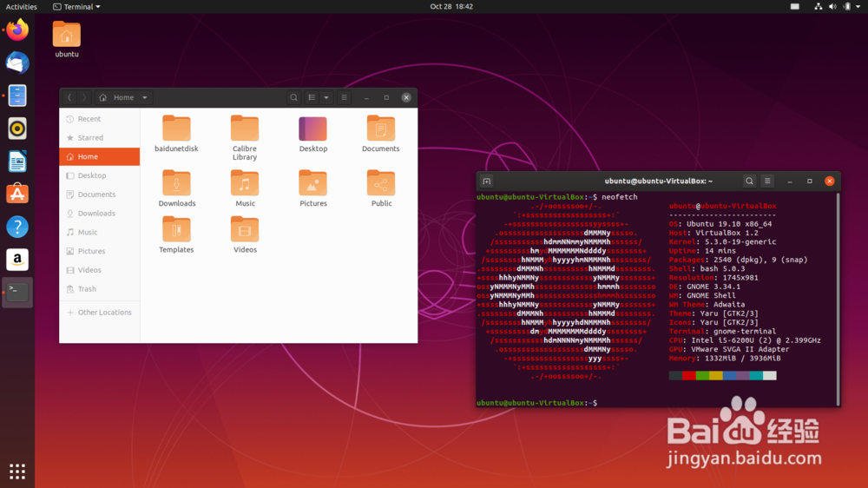Screen dimensions: 868x488
Task: Search in the Files window
Action: click(x=293, y=97)
